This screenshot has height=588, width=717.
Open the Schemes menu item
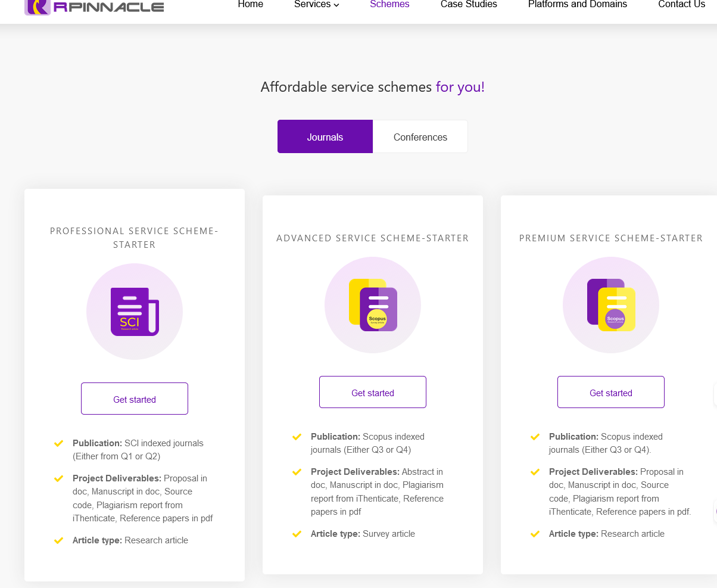click(389, 5)
